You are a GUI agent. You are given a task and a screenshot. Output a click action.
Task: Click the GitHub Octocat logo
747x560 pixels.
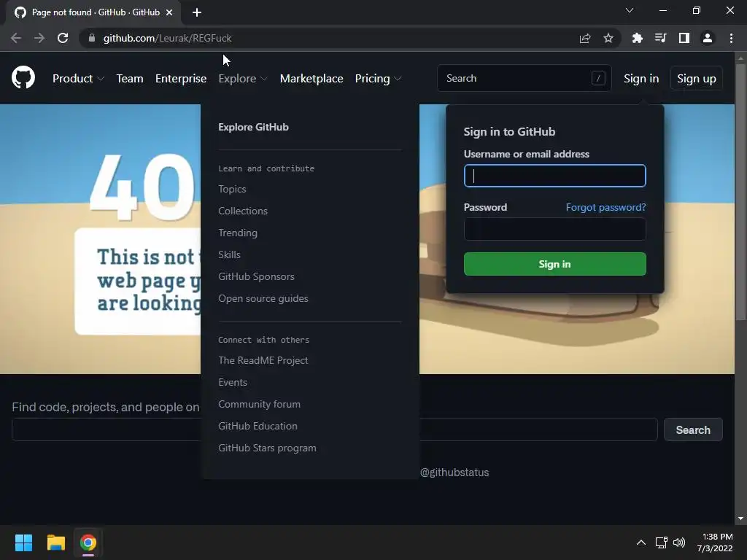(23, 77)
